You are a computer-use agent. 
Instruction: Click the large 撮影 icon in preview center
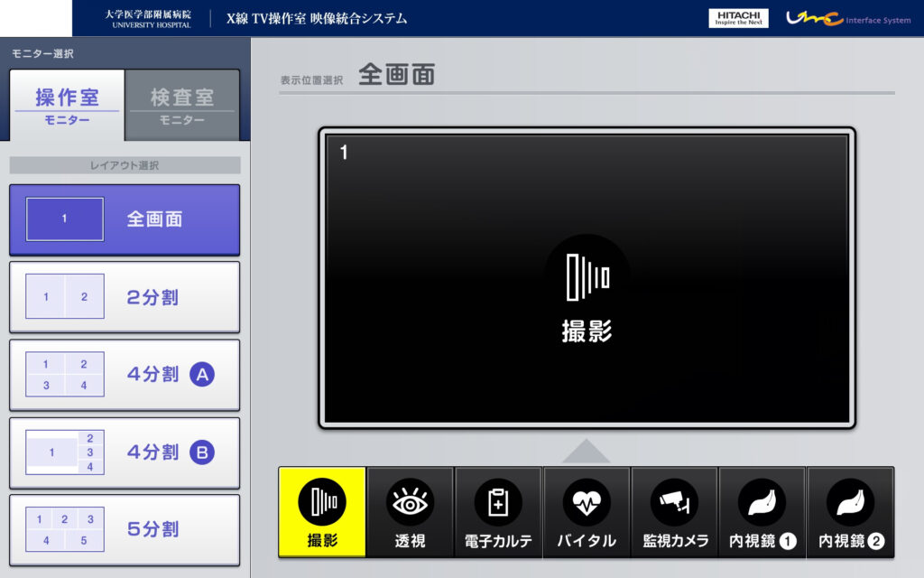point(587,277)
